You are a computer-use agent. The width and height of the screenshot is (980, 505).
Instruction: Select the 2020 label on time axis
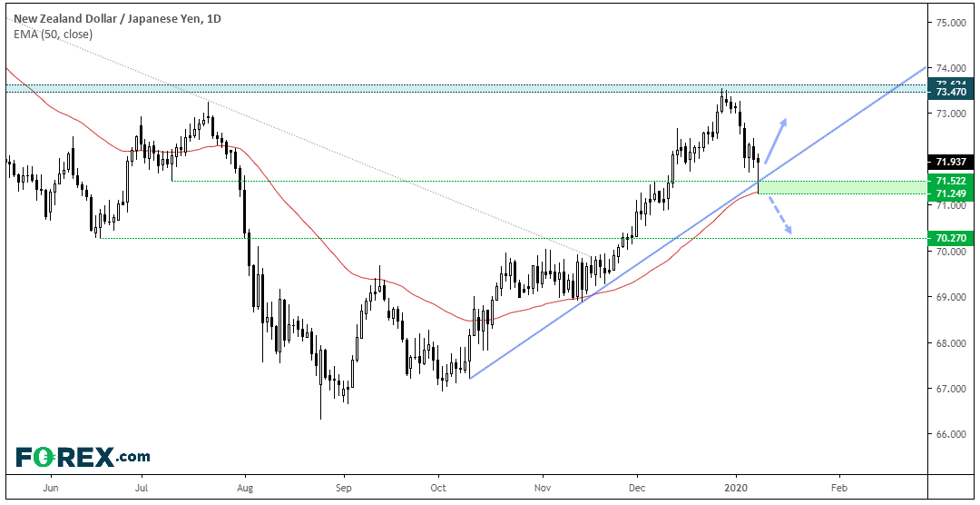[736, 486]
